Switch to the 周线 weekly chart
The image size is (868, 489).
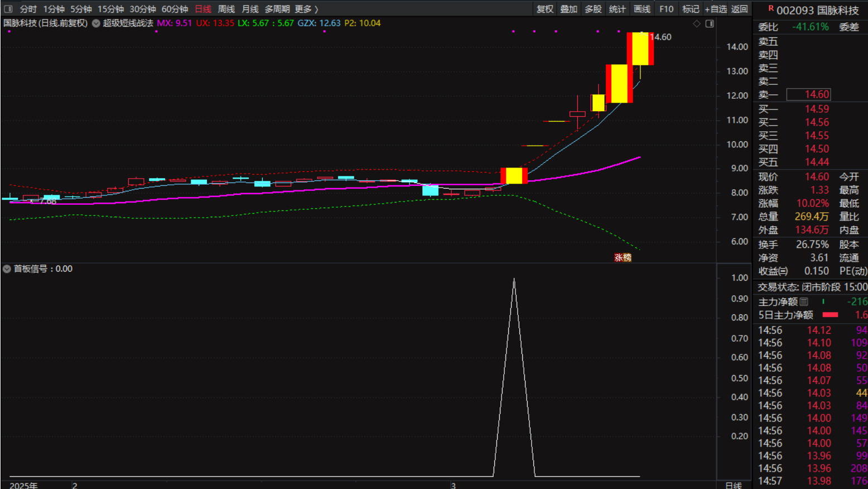pyautogui.click(x=226, y=9)
